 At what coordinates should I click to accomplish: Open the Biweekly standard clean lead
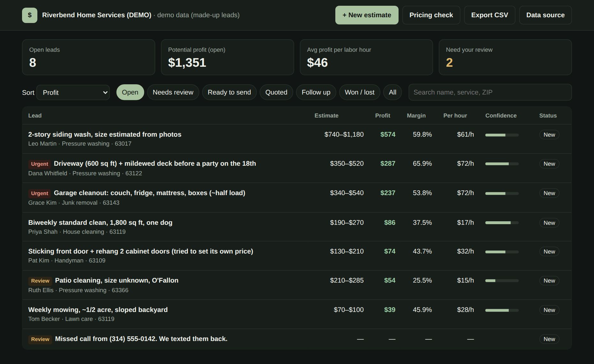click(297, 227)
